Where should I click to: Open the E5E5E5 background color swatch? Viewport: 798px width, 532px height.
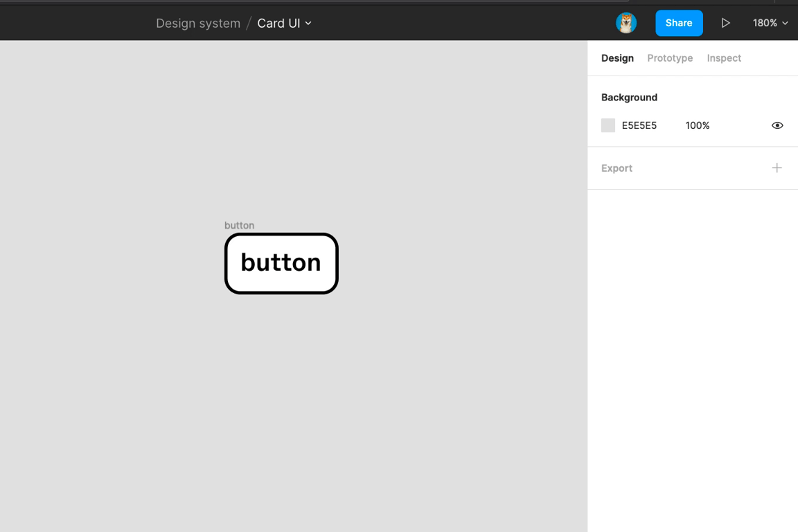pos(608,125)
